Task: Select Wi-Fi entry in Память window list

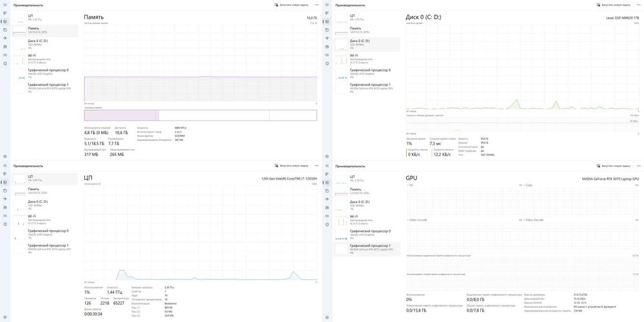Action: coord(45,59)
